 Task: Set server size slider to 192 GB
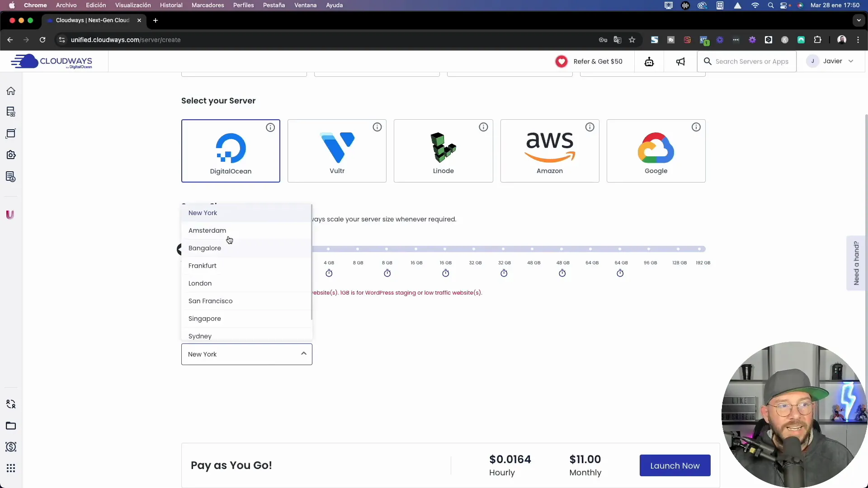(x=699, y=249)
